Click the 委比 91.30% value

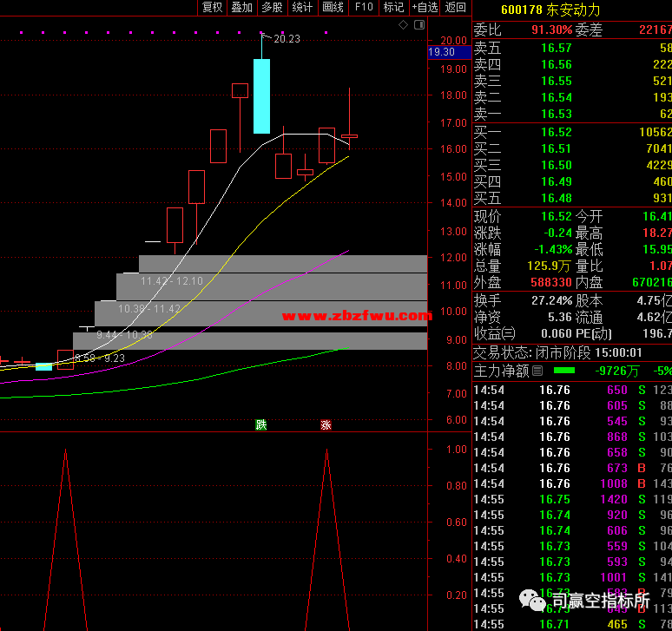pos(551,30)
